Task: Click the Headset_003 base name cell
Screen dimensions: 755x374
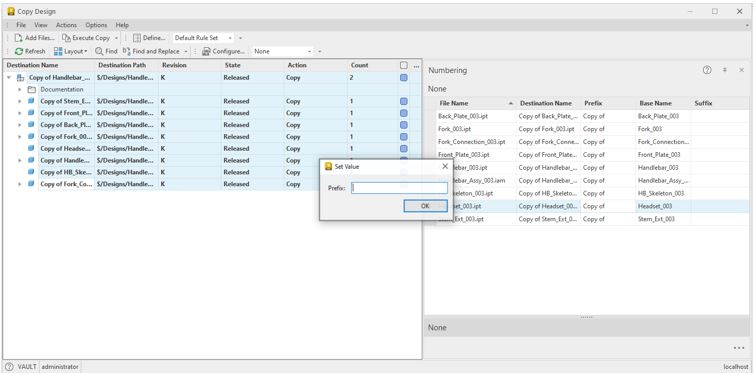Action: (663, 206)
